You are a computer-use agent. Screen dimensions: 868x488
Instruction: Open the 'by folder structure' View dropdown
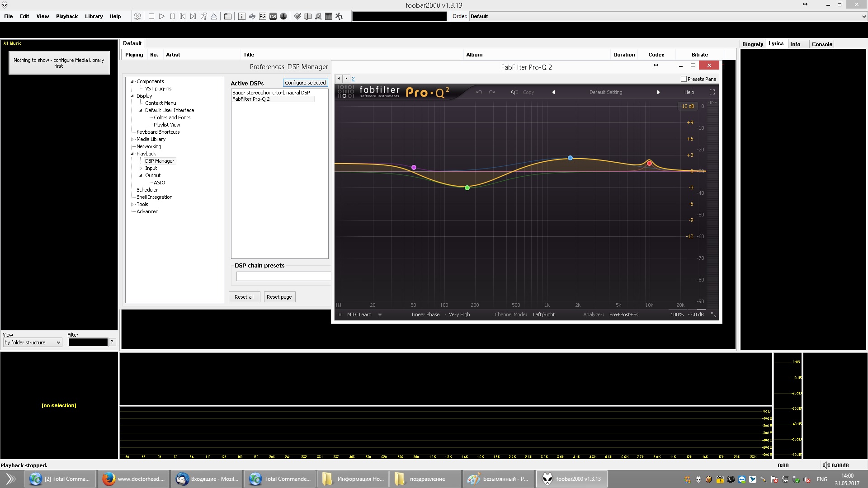point(33,343)
